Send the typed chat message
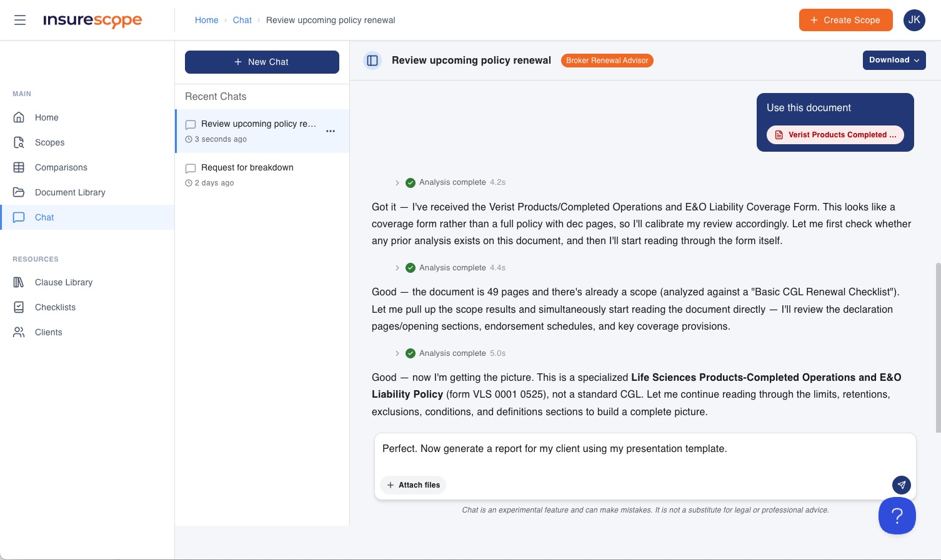Viewport: 941px width, 560px height. 901,485
